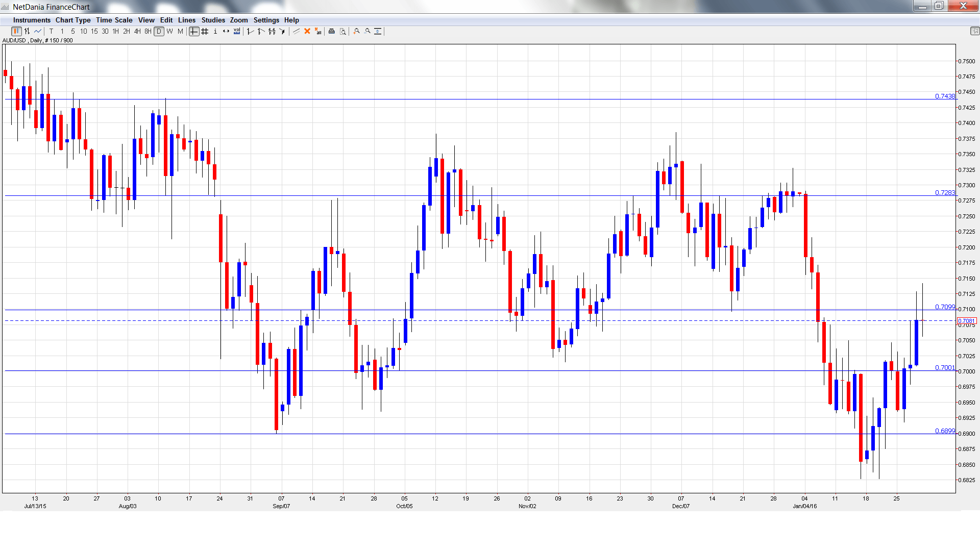Open the Help menu
Screen dimensions: 980x551
[x=291, y=20]
